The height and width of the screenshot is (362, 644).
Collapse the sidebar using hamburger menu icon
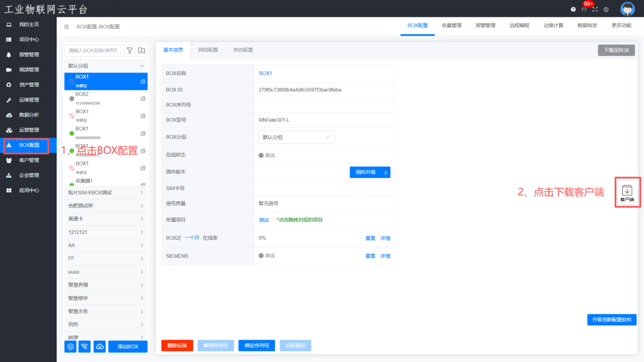(x=67, y=26)
